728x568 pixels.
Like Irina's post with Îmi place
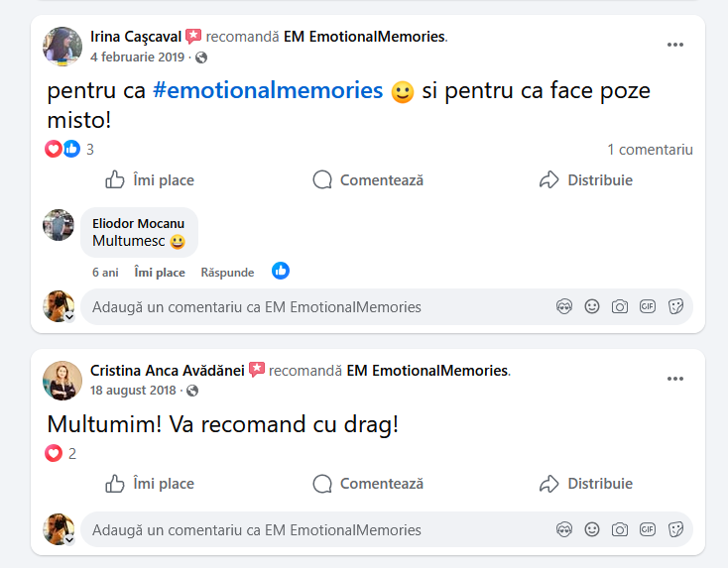click(x=150, y=180)
